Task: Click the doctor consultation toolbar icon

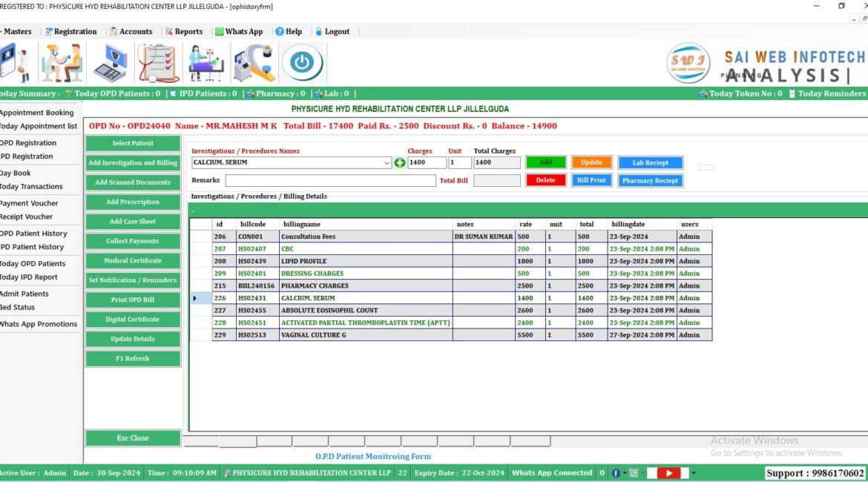Action: point(62,62)
